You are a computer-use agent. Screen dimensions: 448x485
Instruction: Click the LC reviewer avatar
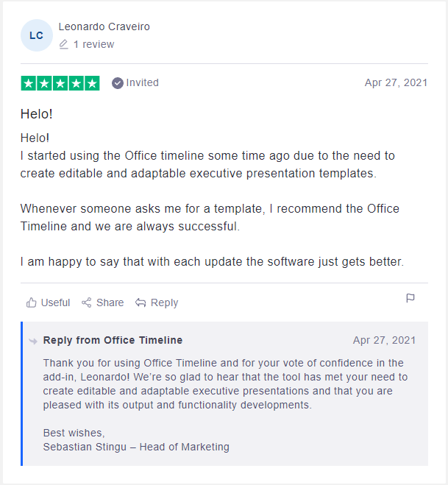pos(36,35)
